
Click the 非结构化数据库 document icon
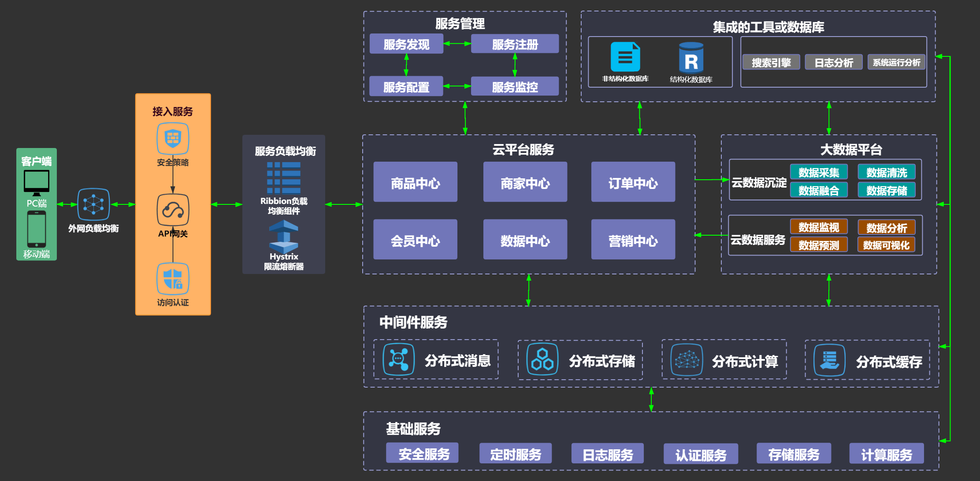pyautogui.click(x=625, y=57)
